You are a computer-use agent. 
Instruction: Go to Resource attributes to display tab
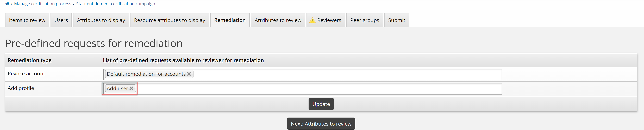(x=169, y=20)
